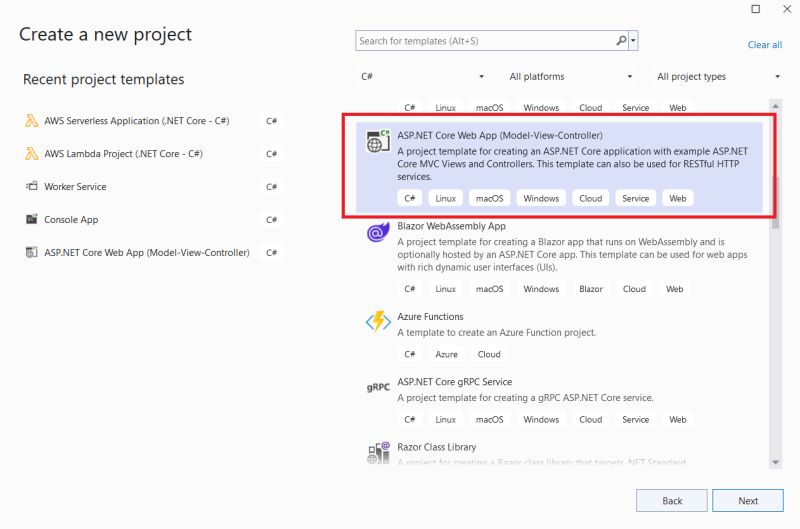Select ASP.NET Core gRPC Service title

tap(455, 382)
